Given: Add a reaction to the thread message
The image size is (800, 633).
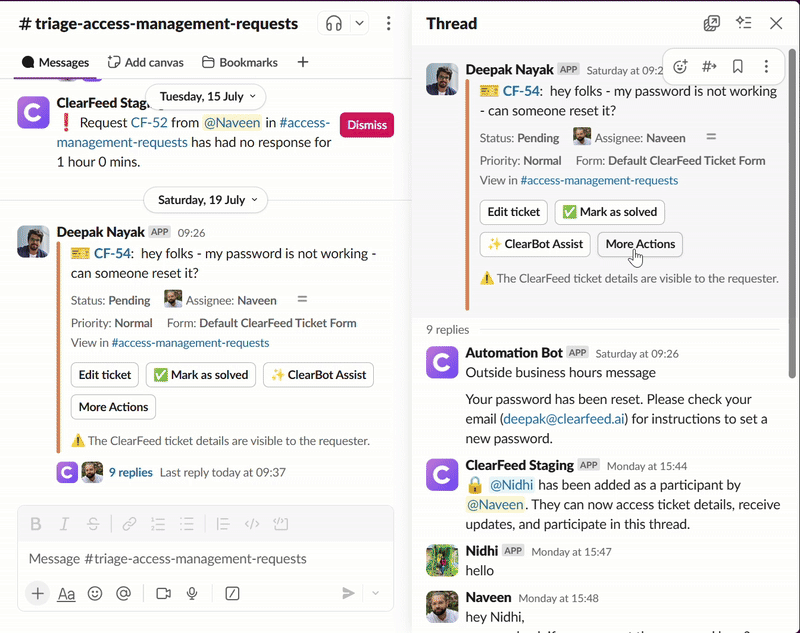Looking at the screenshot, I should tap(680, 67).
